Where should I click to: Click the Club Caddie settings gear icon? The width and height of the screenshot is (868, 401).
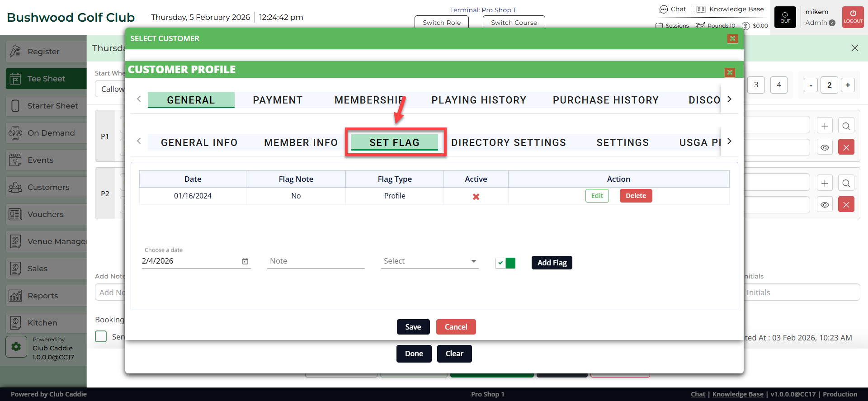pyautogui.click(x=16, y=347)
